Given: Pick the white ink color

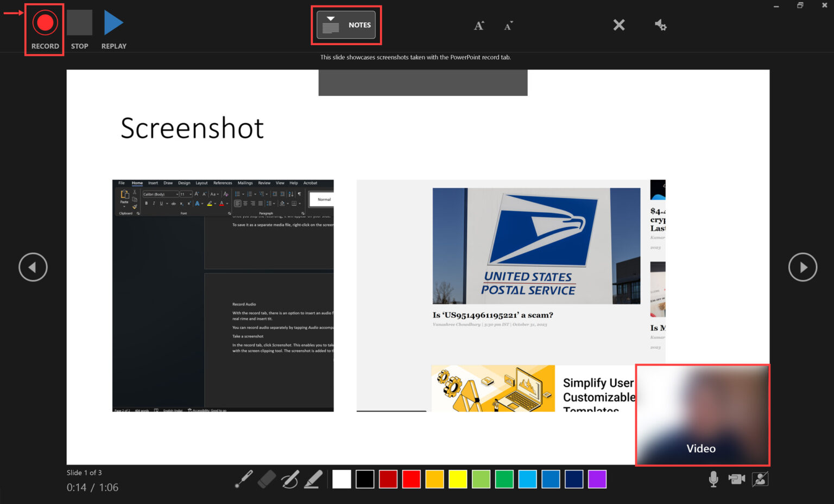Looking at the screenshot, I should click(x=342, y=479).
